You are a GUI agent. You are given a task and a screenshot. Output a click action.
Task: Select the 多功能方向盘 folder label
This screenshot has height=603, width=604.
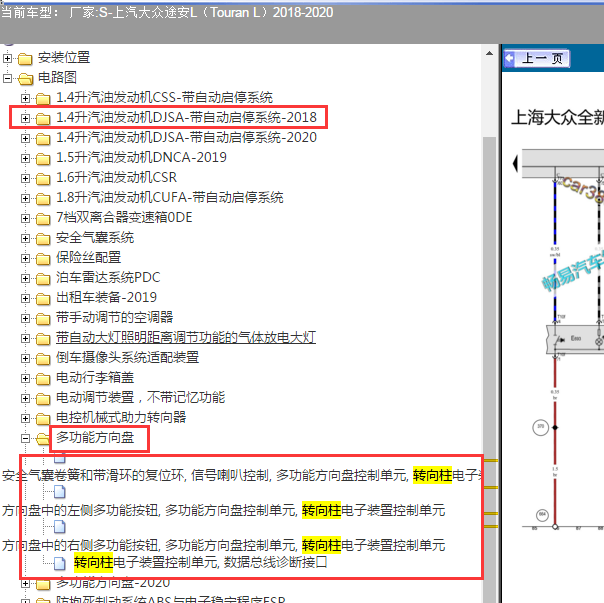[x=95, y=437]
